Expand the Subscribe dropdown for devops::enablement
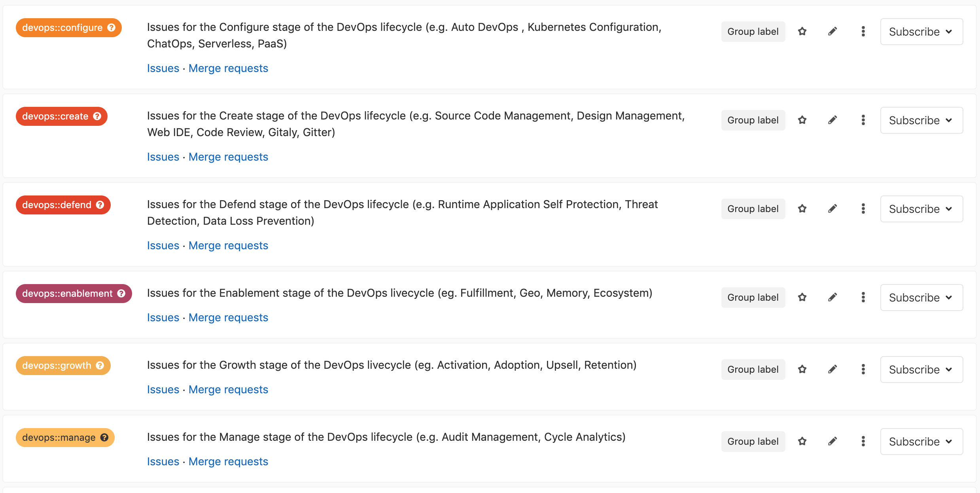The height and width of the screenshot is (493, 980). [x=921, y=298]
